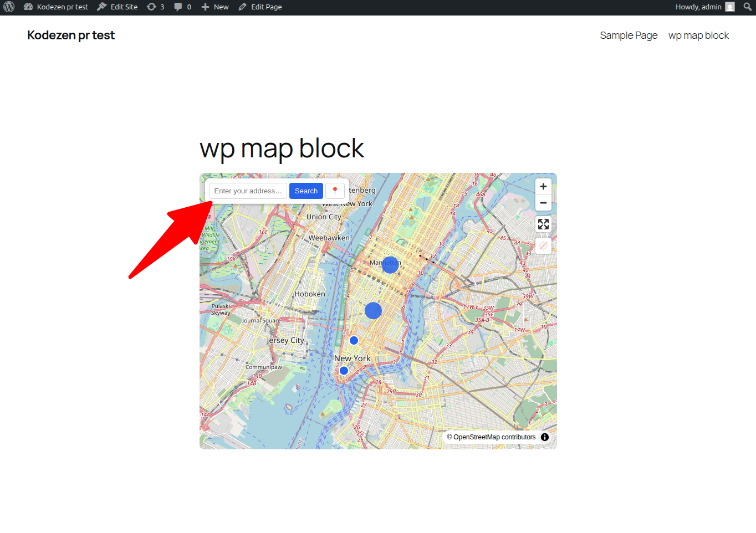Open Howdy, admin account menu
Viewport: 756px width, 533px height.
tap(705, 7)
